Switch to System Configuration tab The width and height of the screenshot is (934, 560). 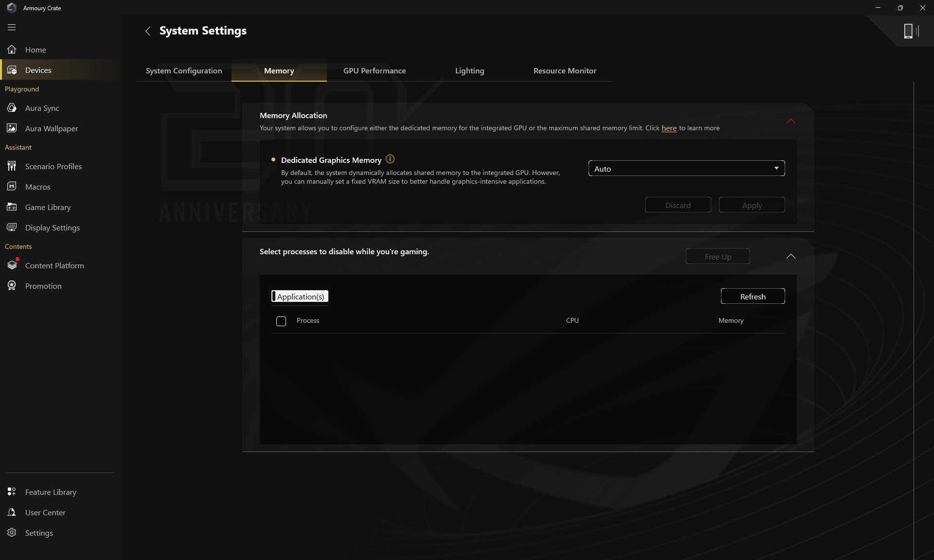[184, 71]
